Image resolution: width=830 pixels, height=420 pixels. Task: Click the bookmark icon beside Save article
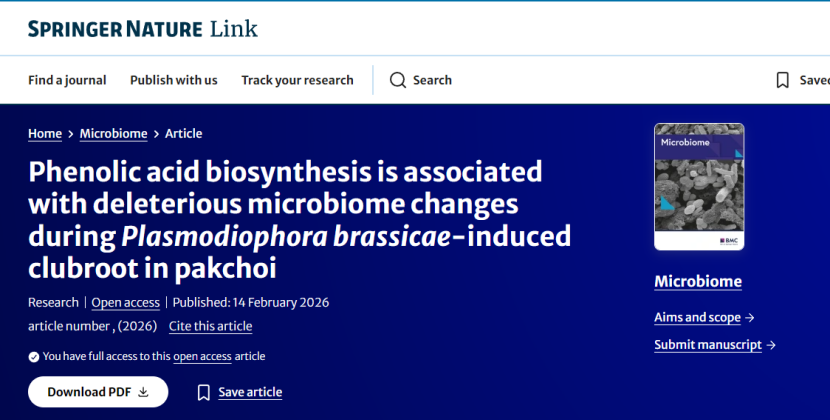pos(204,392)
